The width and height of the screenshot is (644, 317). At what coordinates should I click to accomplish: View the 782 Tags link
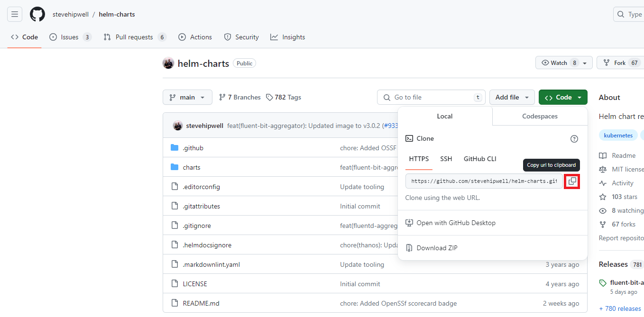pos(284,97)
